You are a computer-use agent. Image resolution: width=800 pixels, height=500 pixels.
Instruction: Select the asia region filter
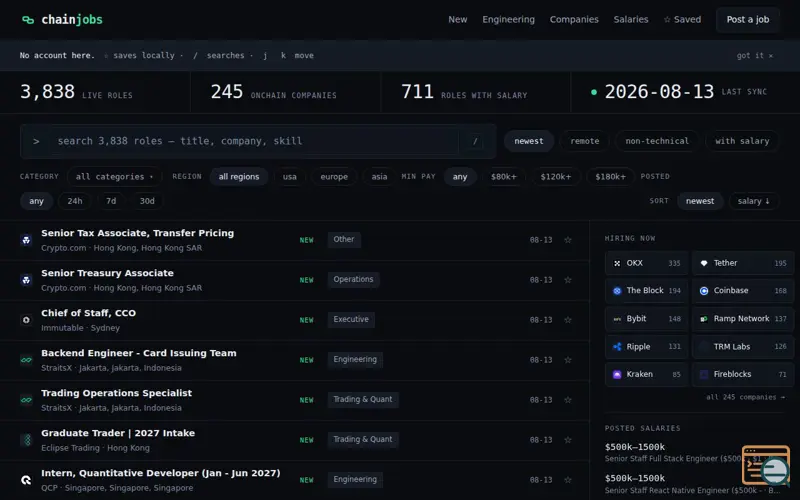tap(379, 177)
